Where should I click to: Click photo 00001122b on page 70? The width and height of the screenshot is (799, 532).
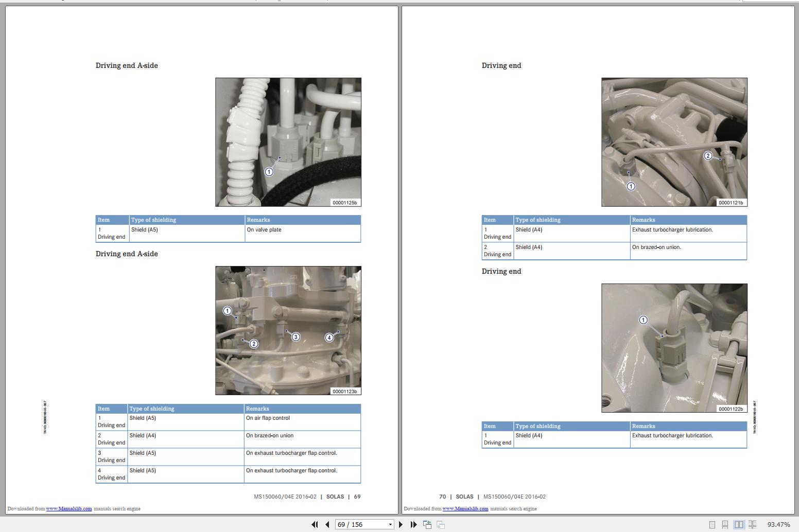pyautogui.click(x=674, y=348)
